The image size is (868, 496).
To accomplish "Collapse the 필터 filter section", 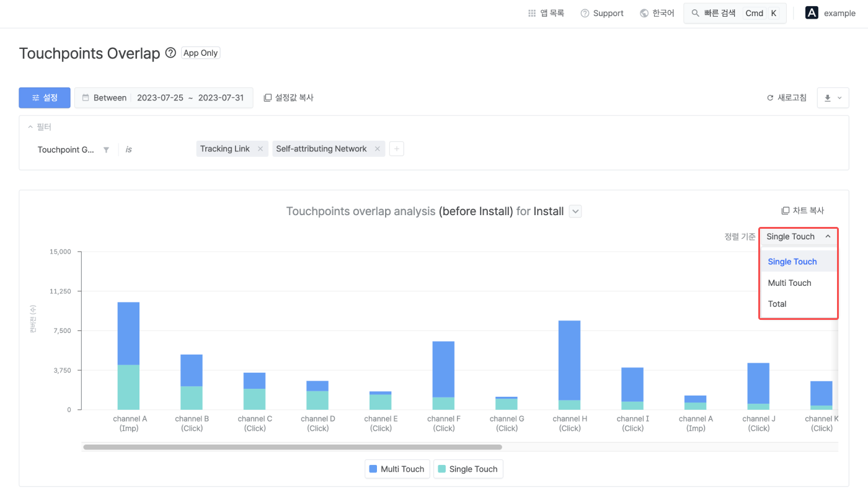I will [40, 127].
